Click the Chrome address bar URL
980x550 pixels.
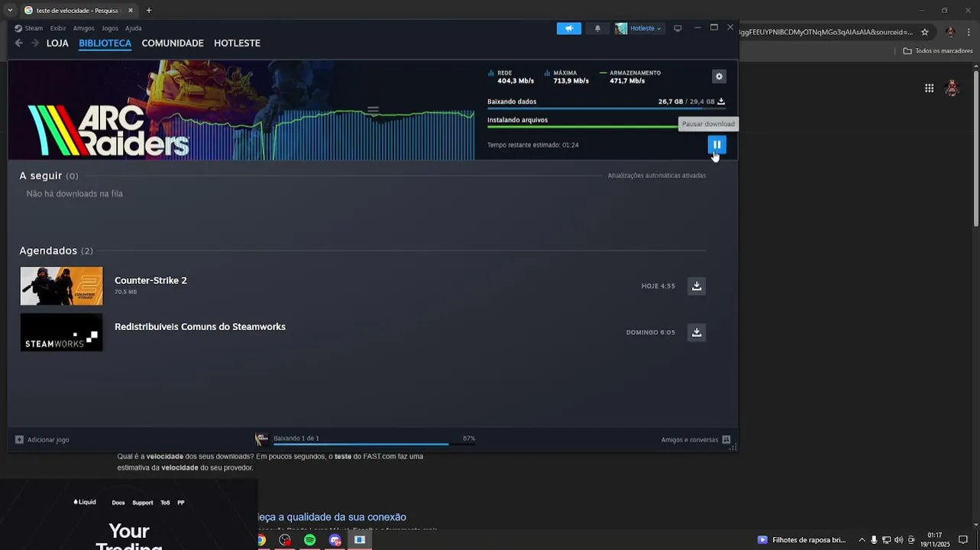pos(826,32)
